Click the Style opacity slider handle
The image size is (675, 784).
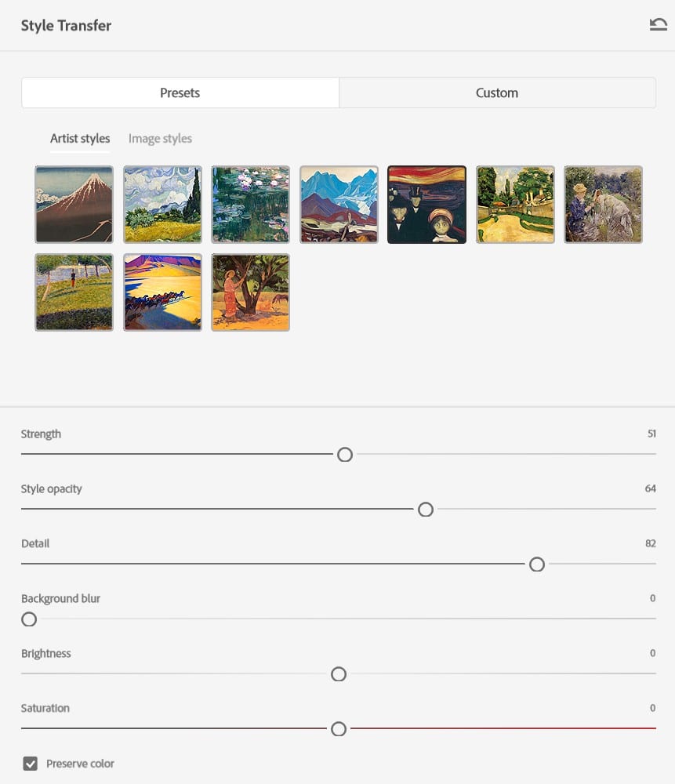[x=426, y=510]
